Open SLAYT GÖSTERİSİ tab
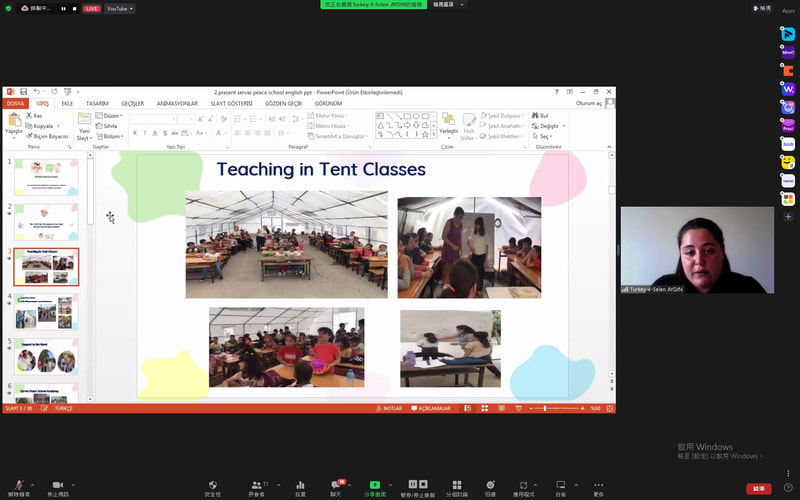 tap(232, 104)
